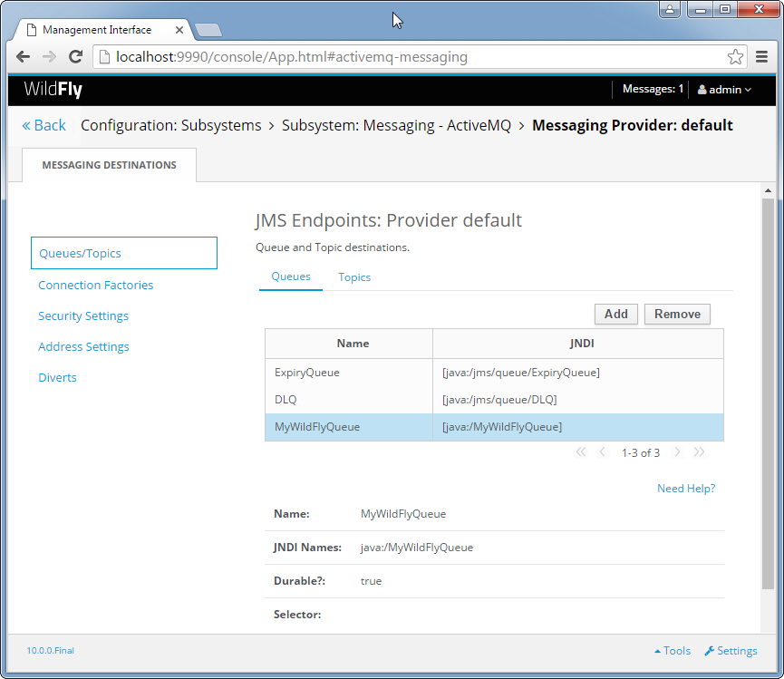Select the ExpiryQueue row

[495, 373]
